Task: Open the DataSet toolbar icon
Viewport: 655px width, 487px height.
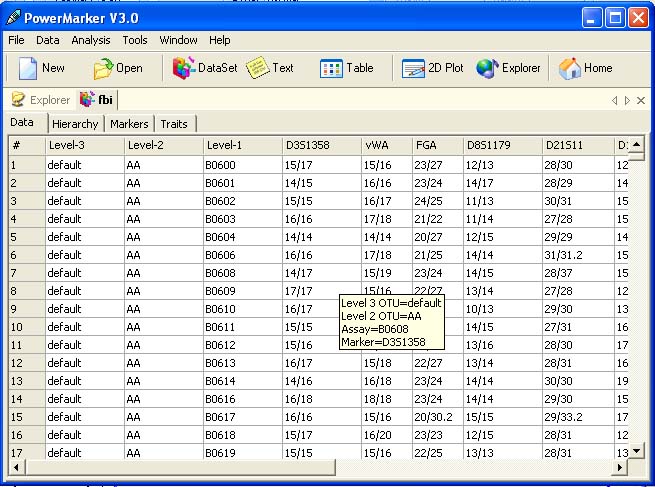Action: pyautogui.click(x=184, y=68)
